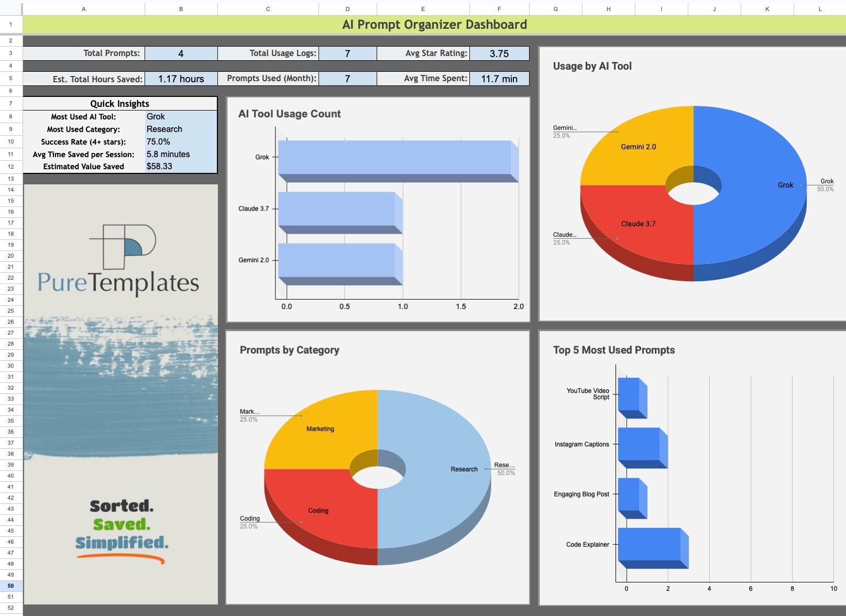The height and width of the screenshot is (616, 846).
Task: Click the AI Prompt Organizer Dashboard title cell
Action: pos(434,25)
